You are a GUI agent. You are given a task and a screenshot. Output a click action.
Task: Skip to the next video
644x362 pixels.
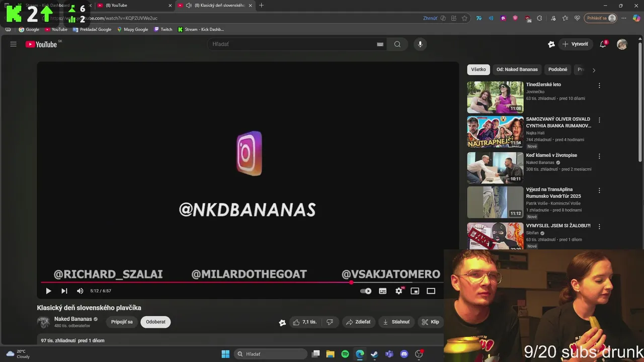(x=64, y=291)
